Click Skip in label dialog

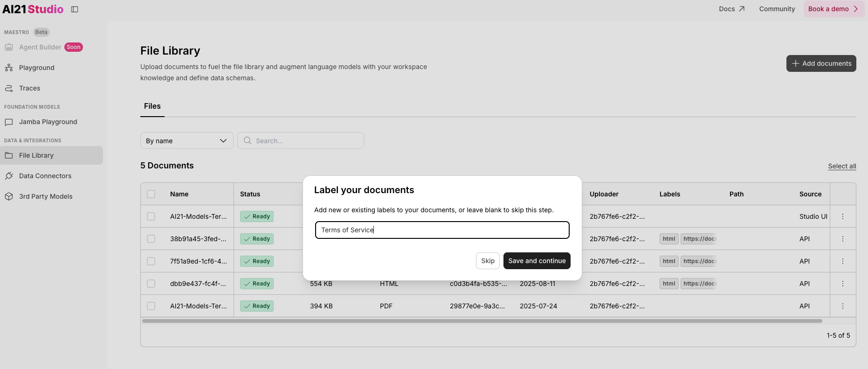(x=488, y=261)
